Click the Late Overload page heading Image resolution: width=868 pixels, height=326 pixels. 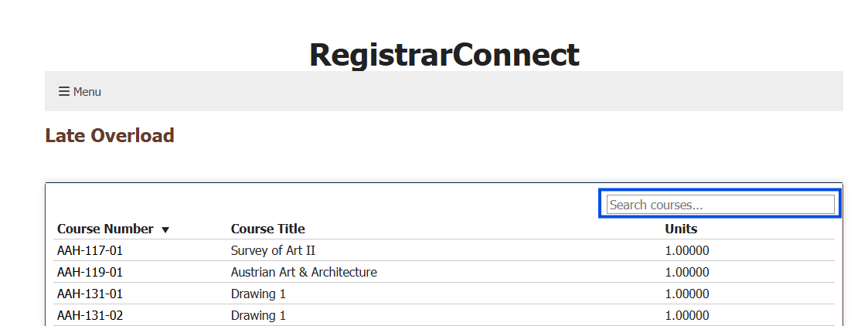[110, 136]
